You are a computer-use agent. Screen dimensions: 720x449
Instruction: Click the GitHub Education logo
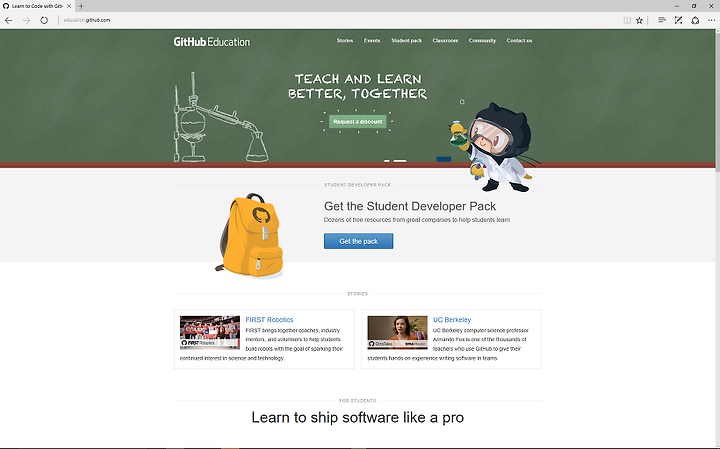pos(212,42)
